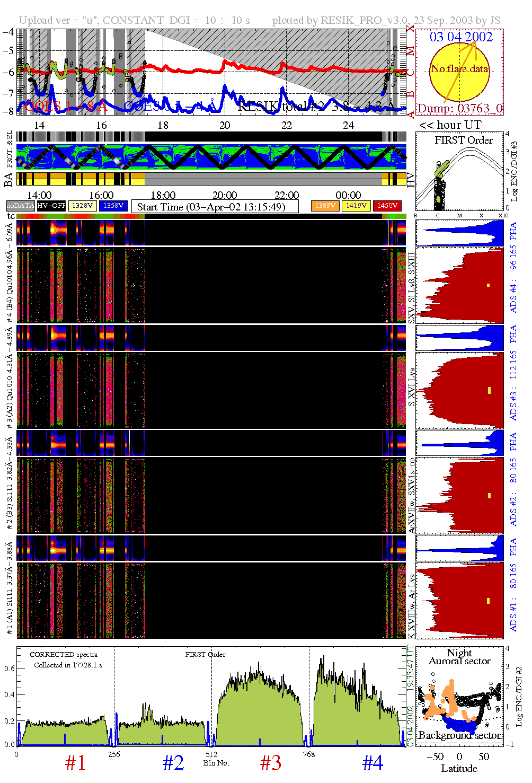Image resolution: width=532 pixels, height=783 pixels.
Task: Click the yellow solar disk image
Action: (459, 72)
